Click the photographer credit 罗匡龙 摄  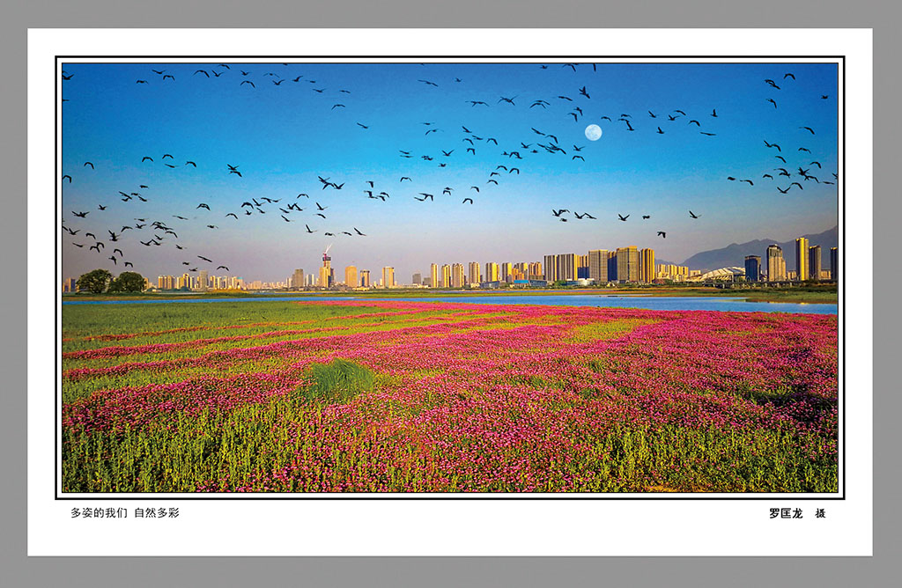(797, 513)
